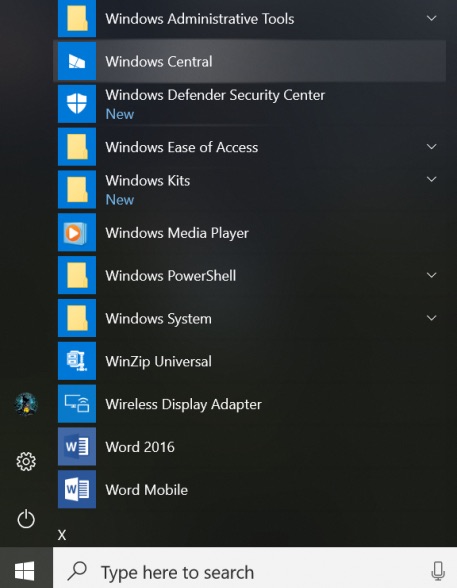The width and height of the screenshot is (457, 588).
Task: Click the search magnifier icon
Action: (x=78, y=570)
